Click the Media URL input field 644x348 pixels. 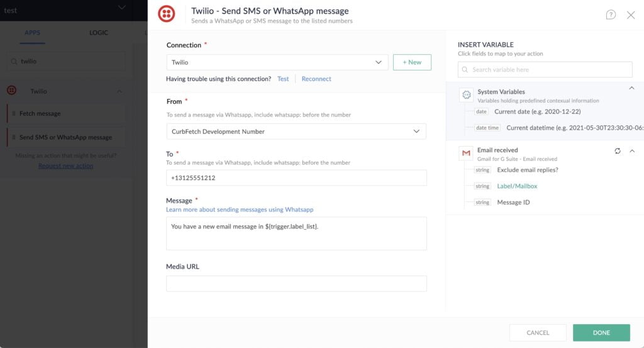point(296,283)
